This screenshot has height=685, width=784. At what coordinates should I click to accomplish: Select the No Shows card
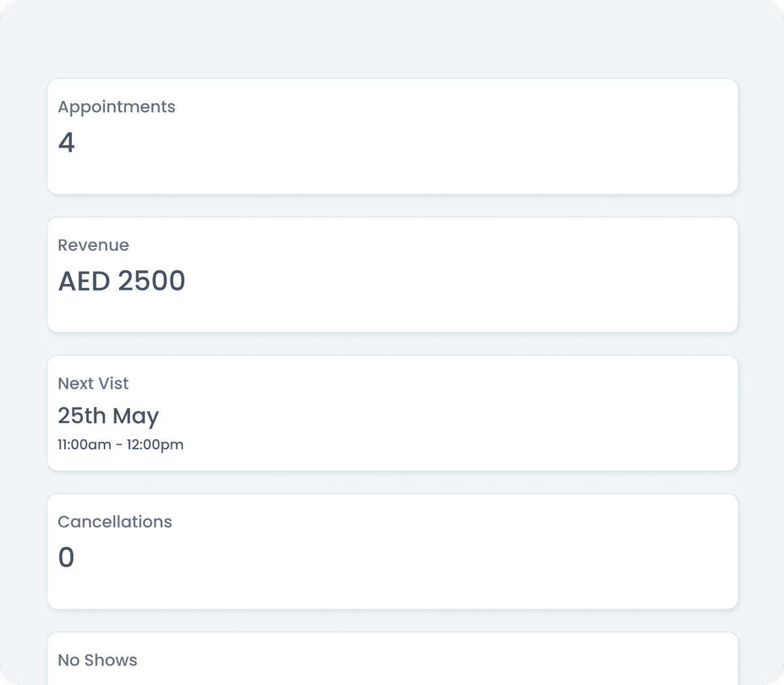tap(392, 658)
